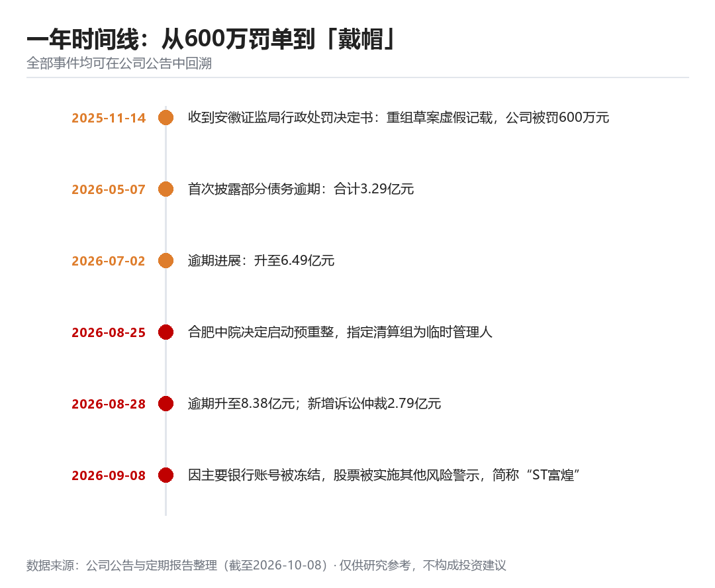Click the event text about 安徽证监局行政处罚决定书
Image resolution: width=715 pixels, height=588 pixels.
pyautogui.click(x=399, y=118)
